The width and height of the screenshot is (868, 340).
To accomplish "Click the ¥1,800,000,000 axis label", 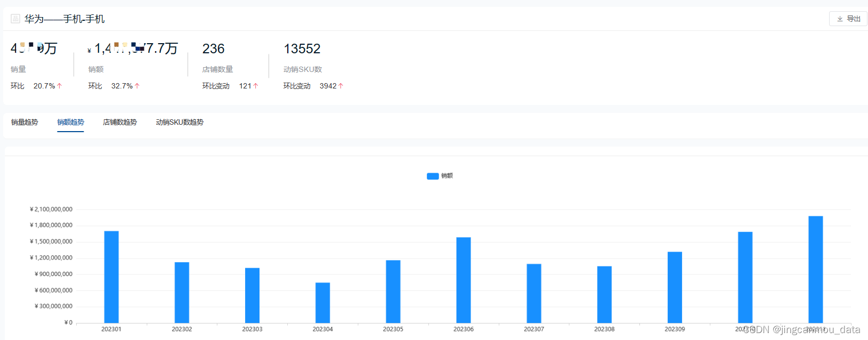I will point(51,225).
